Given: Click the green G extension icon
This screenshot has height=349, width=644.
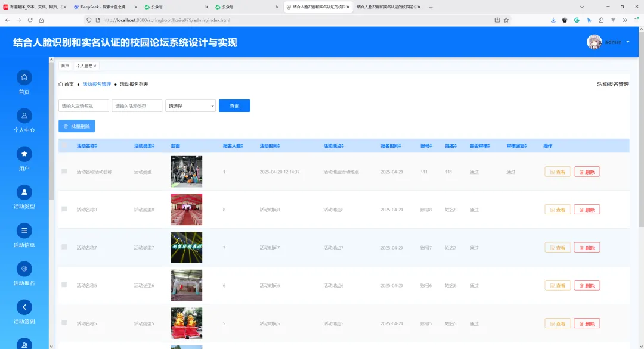Looking at the screenshot, I should 577,20.
